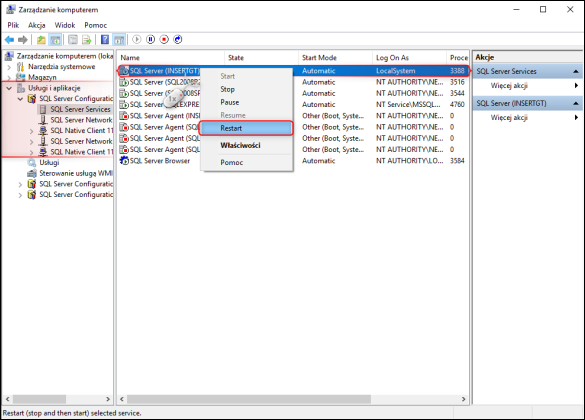
Task: Click the restart service toolbar icon
Action: click(x=178, y=39)
